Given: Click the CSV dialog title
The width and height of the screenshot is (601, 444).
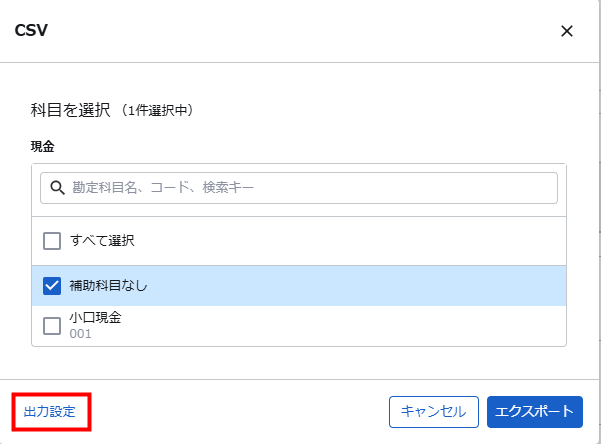Looking at the screenshot, I should point(31,30).
